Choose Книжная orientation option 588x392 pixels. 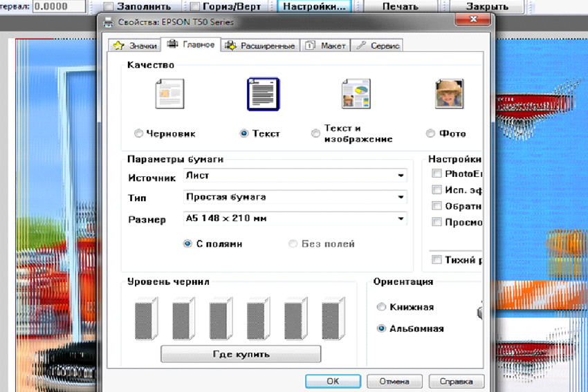381,307
